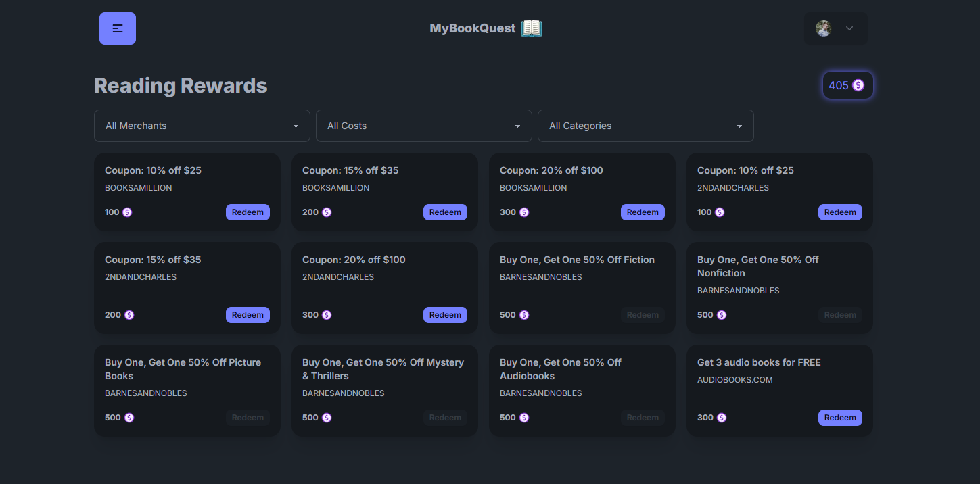This screenshot has height=484, width=980.
Task: Click the coin icon inside the 405 balance
Action: (x=858, y=85)
